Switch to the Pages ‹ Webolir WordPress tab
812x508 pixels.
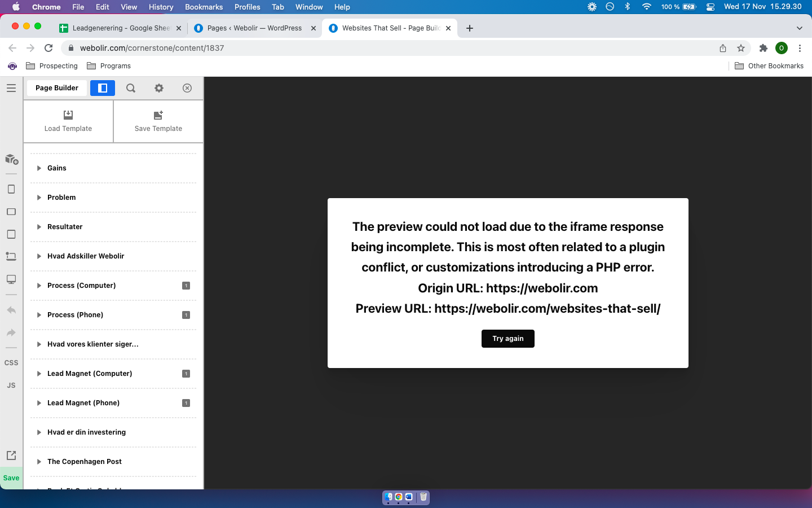pos(254,28)
